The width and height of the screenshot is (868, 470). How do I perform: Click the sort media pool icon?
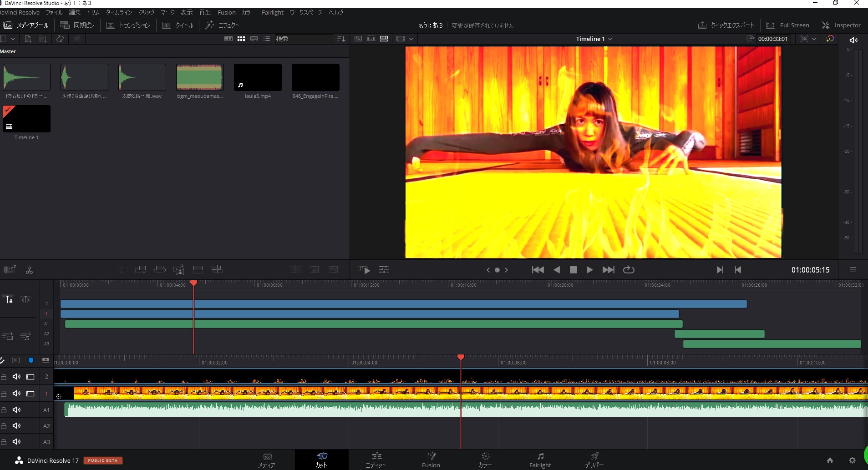tap(341, 39)
